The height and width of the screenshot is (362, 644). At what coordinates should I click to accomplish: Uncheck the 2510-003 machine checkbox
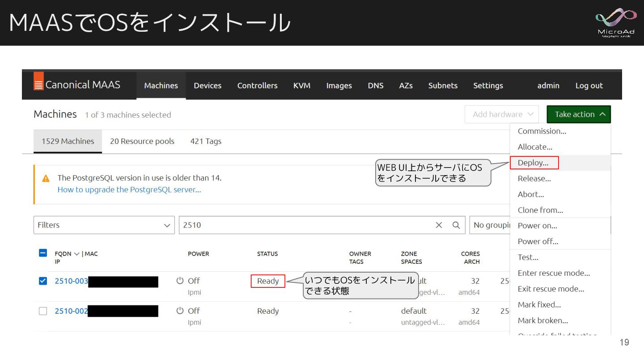43,281
